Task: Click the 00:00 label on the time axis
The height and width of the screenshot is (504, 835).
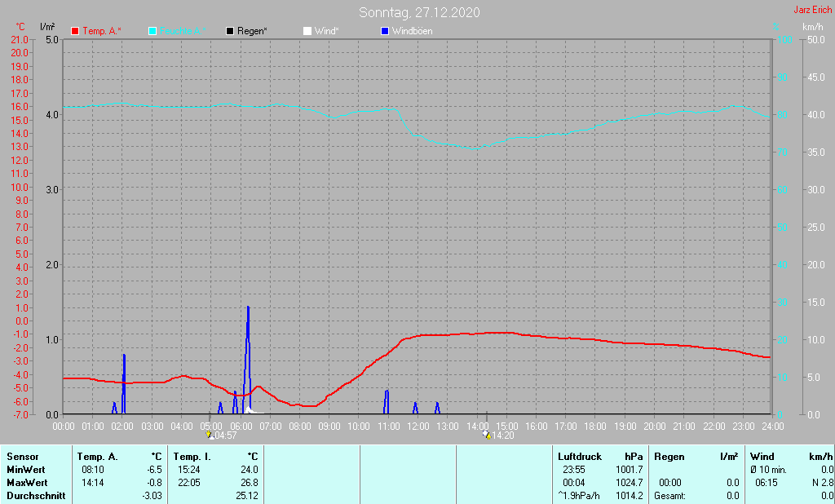Action: 64,427
